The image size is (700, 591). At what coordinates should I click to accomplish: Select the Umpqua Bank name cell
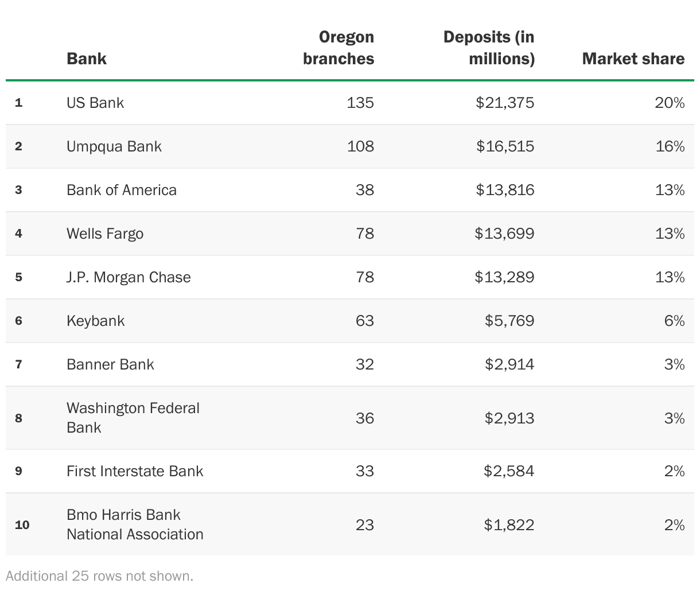coord(114,146)
